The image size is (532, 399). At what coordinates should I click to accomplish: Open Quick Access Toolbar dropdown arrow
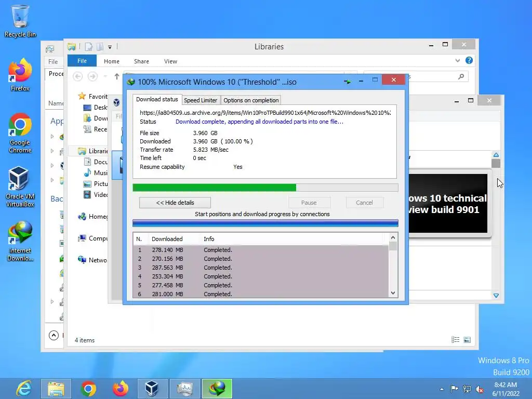110,47
